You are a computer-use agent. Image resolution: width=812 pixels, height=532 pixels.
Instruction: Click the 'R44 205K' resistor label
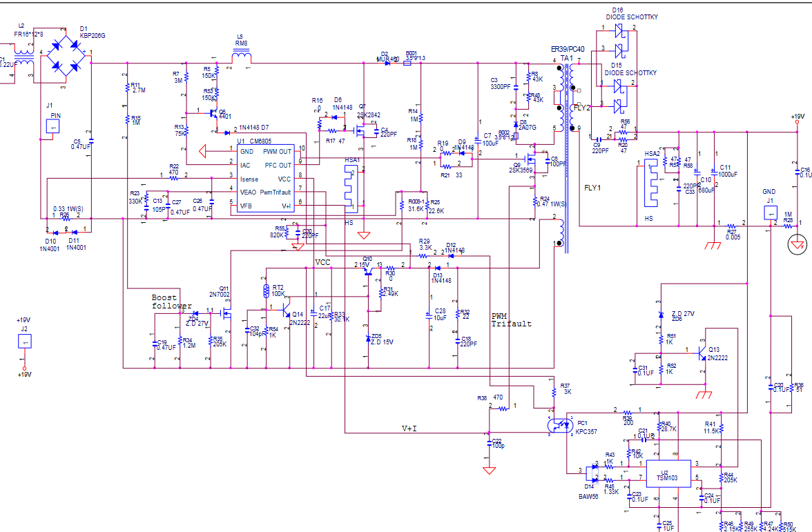tap(731, 477)
